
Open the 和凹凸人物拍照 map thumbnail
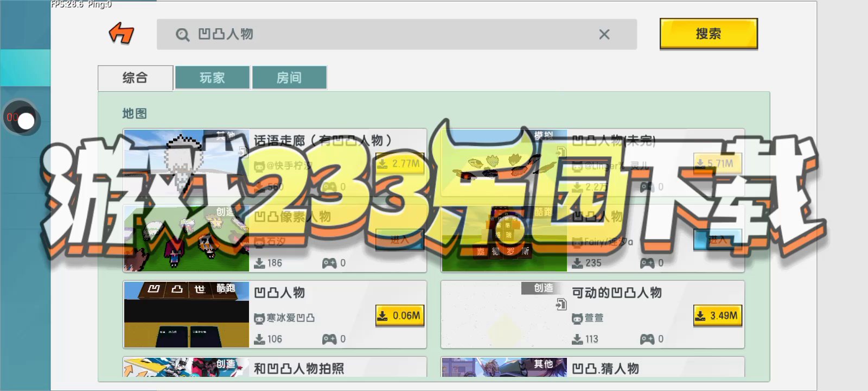[x=186, y=367]
